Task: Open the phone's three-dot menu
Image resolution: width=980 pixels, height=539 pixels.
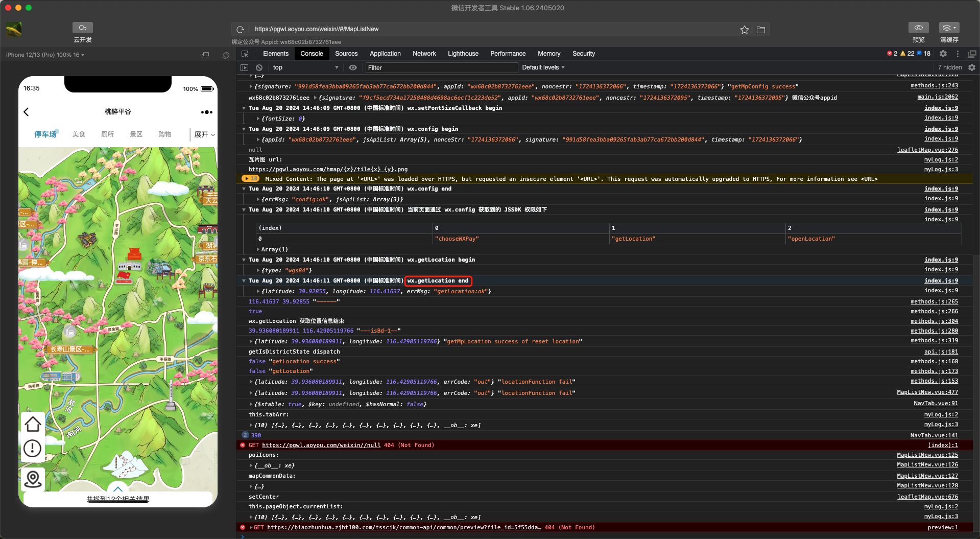Action: (206, 112)
